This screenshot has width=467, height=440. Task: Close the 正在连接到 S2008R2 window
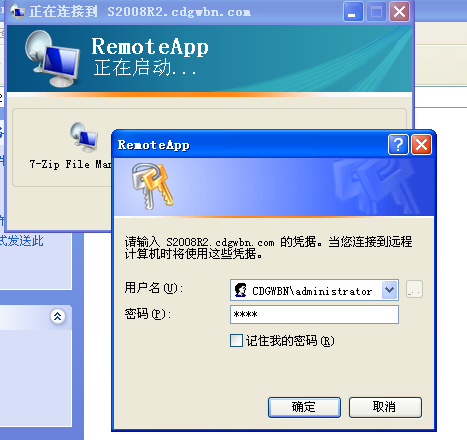[x=400, y=12]
